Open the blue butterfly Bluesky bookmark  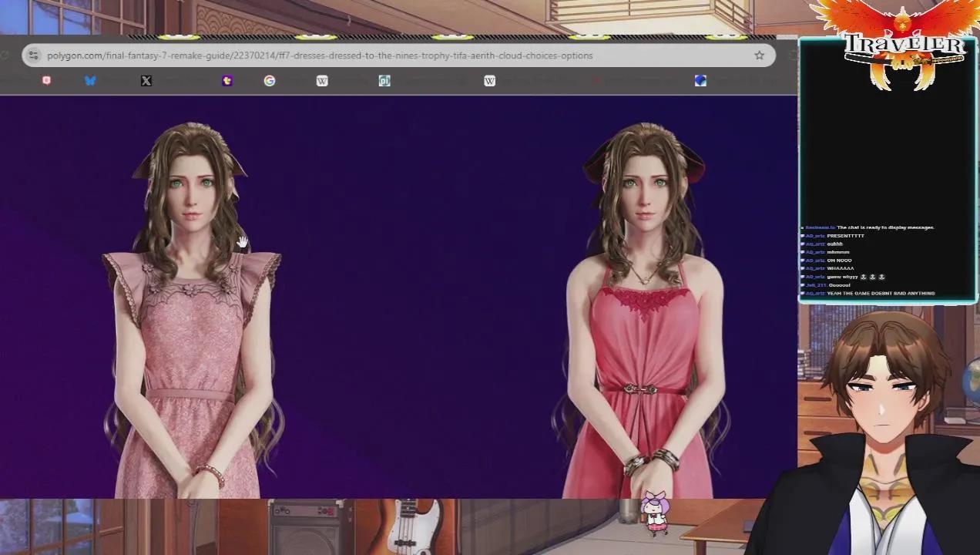(x=90, y=80)
